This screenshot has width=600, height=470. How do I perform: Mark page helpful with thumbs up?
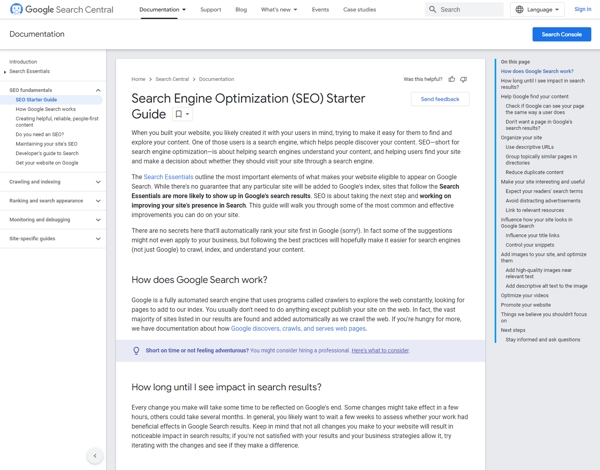pyautogui.click(x=452, y=79)
